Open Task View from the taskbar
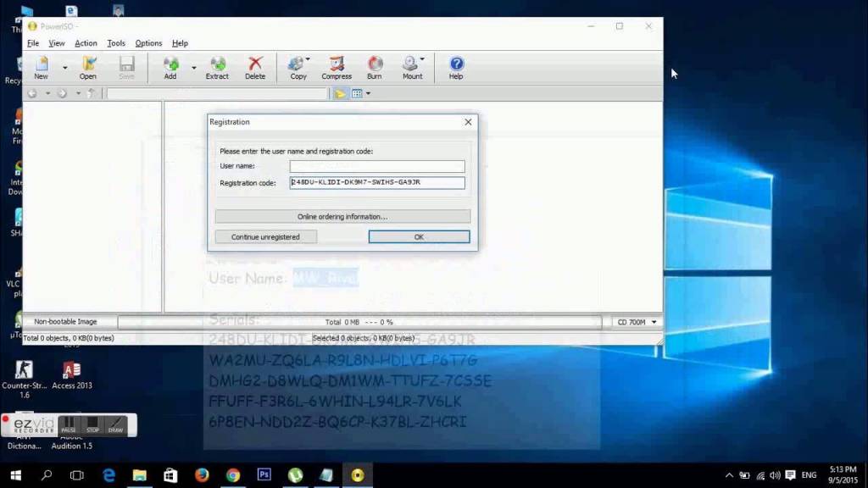868x488 pixels. point(77,475)
